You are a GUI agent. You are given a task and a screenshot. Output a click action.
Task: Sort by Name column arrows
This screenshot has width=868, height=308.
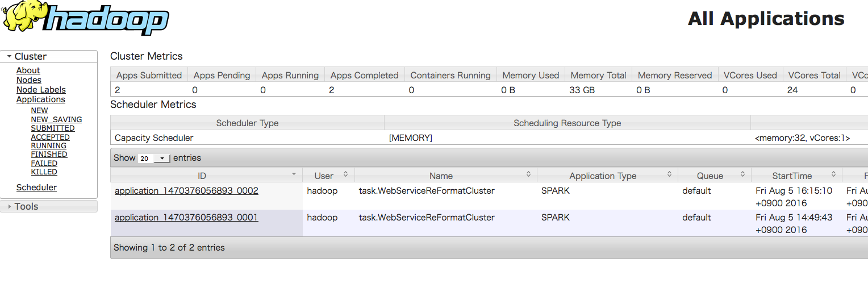tap(528, 174)
